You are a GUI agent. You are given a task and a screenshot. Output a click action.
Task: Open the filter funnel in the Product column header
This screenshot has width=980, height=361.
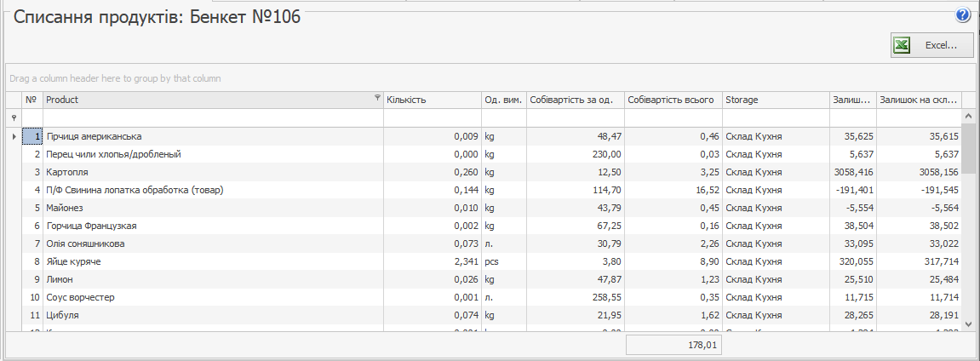(377, 99)
